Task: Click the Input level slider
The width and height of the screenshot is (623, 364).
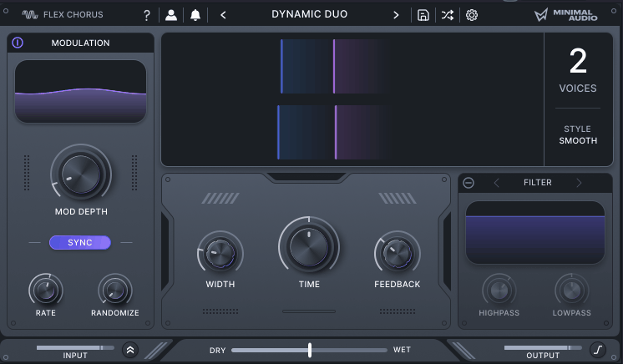Action: click(75, 347)
